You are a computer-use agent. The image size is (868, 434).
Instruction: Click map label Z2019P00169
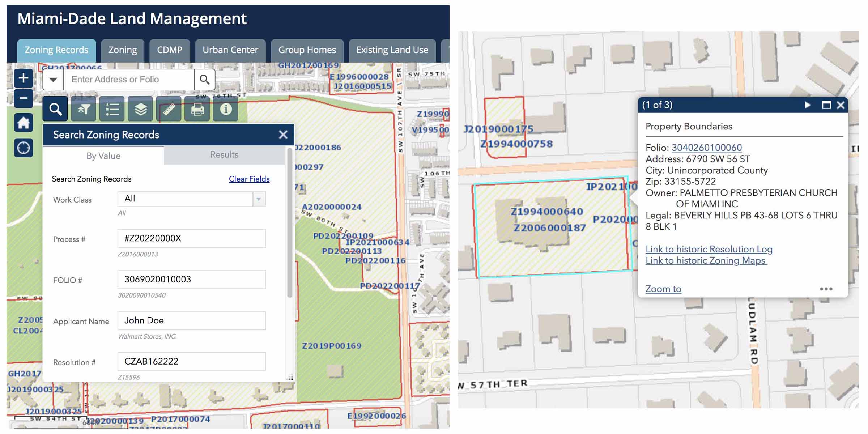click(332, 346)
